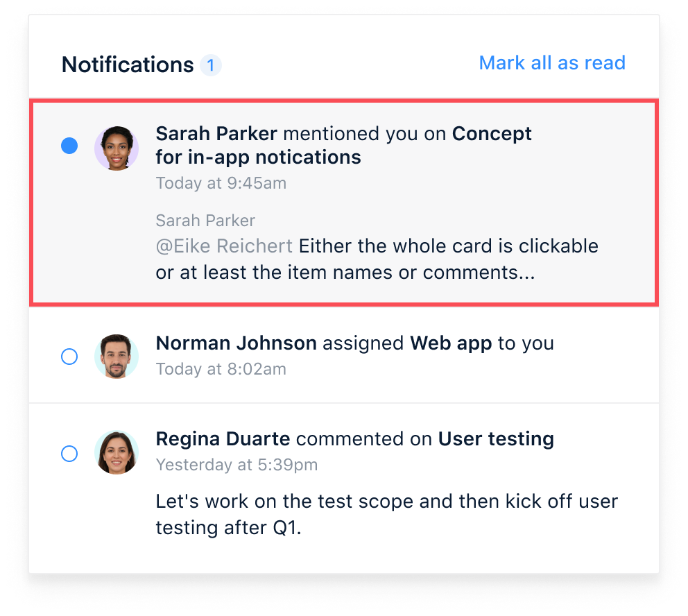
Task: Open Concept for in-app notifications link
Action: [x=343, y=145]
